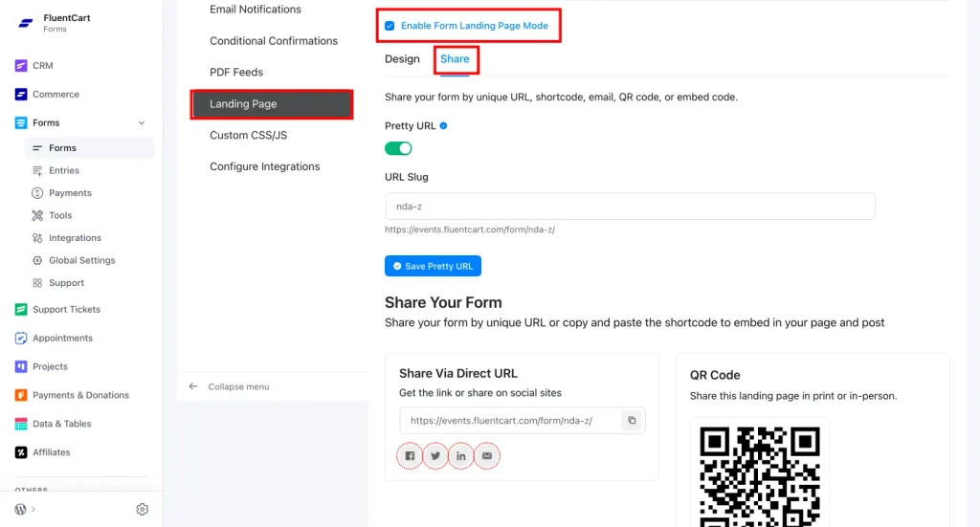Click the Support icon under Forms
The width and height of the screenshot is (980, 527).
(x=37, y=283)
